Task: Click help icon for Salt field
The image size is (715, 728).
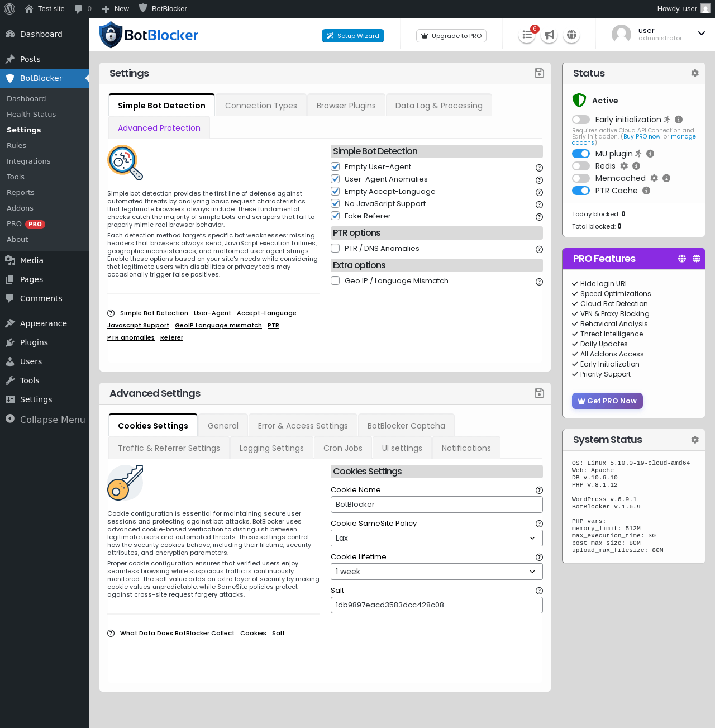Action: pyautogui.click(x=539, y=591)
